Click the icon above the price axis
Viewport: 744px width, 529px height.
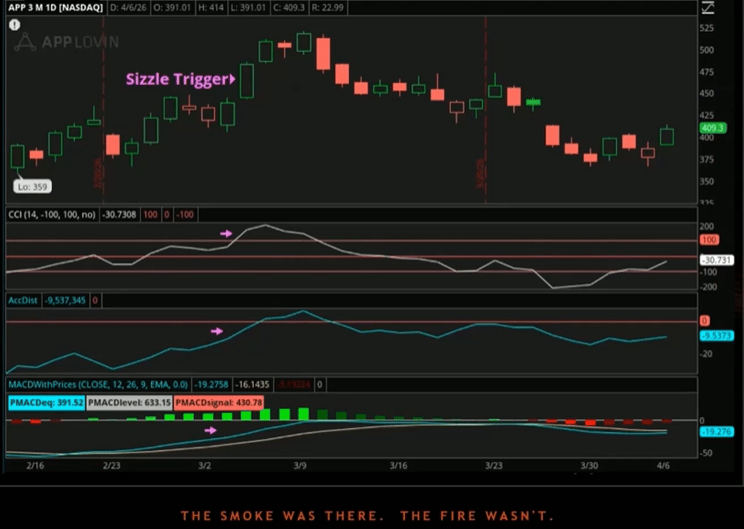click(x=708, y=7)
